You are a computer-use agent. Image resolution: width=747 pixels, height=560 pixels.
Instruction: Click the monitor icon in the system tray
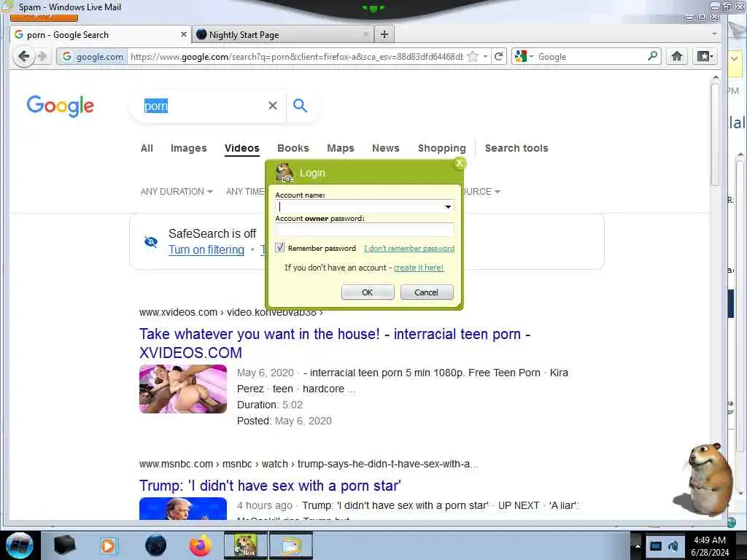pyautogui.click(x=656, y=545)
